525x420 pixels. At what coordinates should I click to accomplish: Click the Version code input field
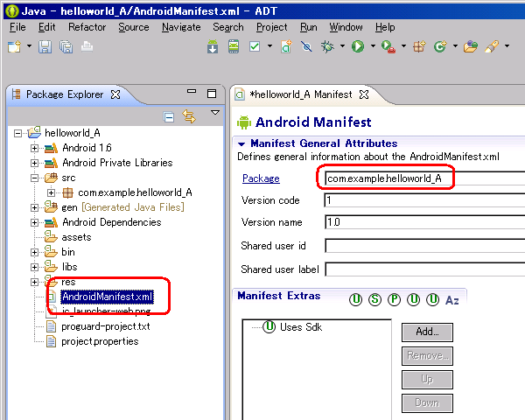(x=424, y=200)
